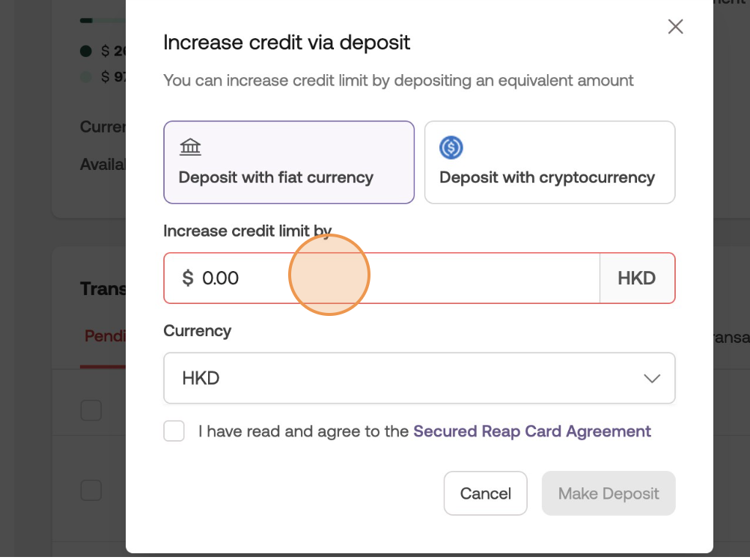Select the Deposit with fiat currency label

(x=275, y=177)
